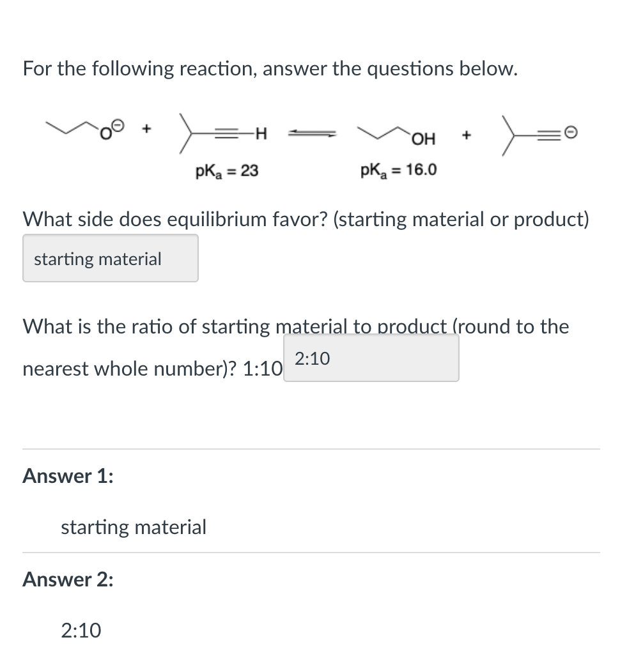620x672 pixels.
Task: Click the Answer 2 heading
Action: pyautogui.click(x=66, y=579)
